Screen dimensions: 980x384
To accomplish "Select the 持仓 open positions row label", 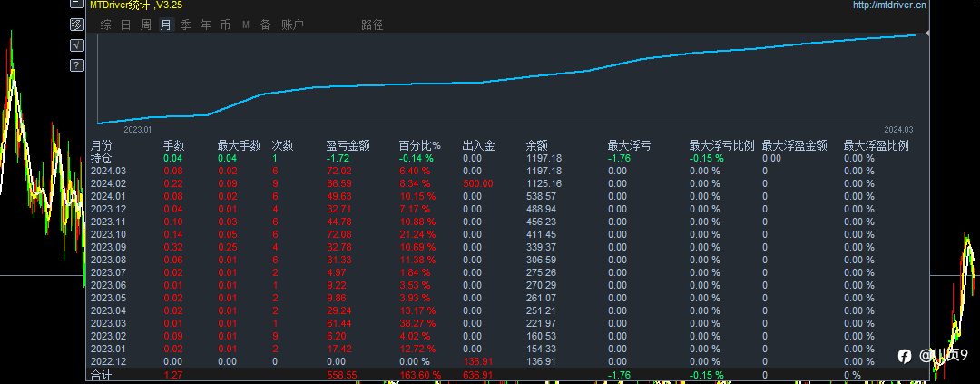I will (x=102, y=158).
